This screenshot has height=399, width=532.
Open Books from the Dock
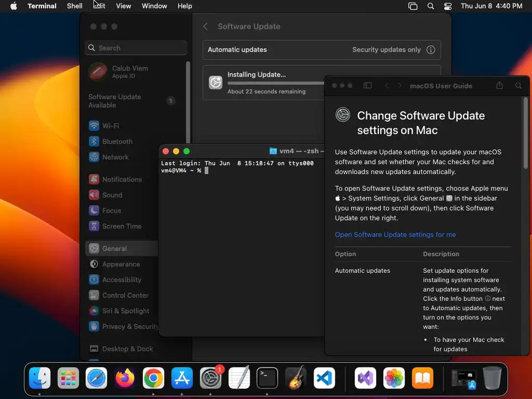pyautogui.click(x=422, y=378)
